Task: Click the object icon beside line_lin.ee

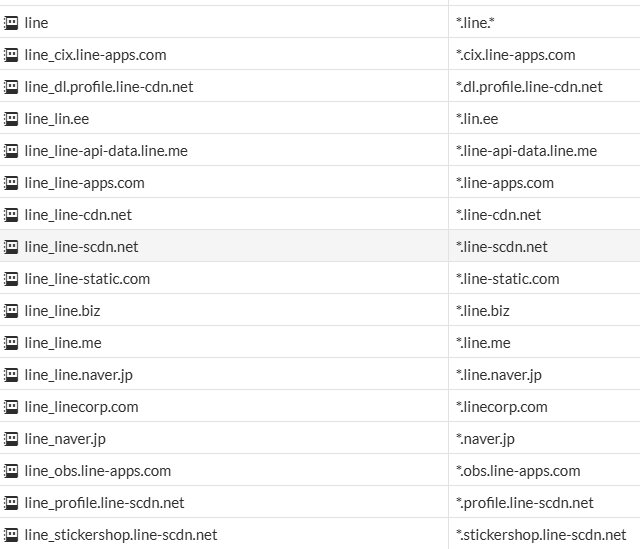Action: point(11,119)
